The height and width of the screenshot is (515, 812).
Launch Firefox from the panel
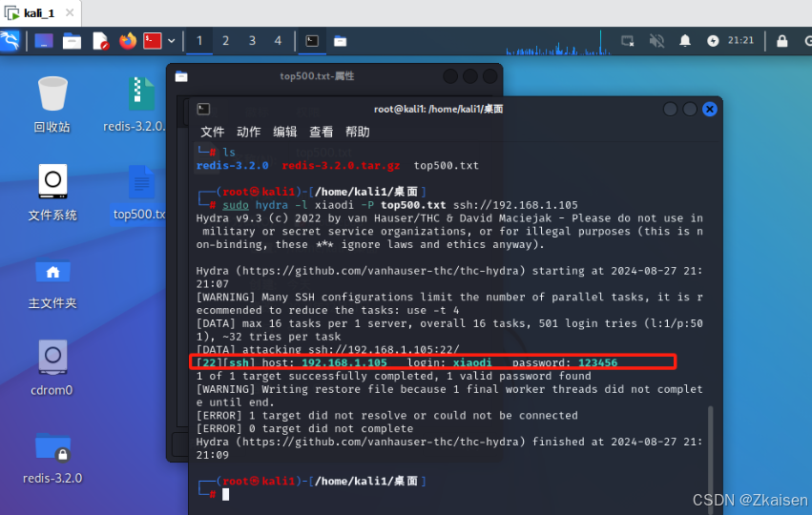coord(128,41)
